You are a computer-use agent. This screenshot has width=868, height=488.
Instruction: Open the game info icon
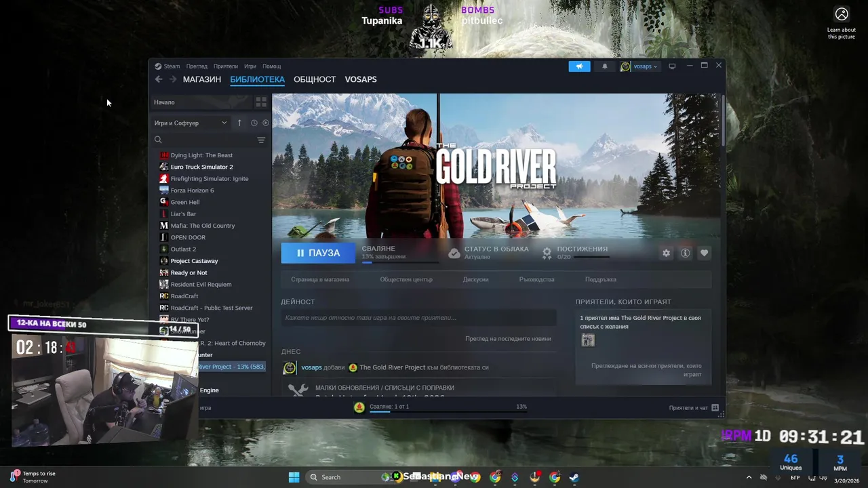685,253
